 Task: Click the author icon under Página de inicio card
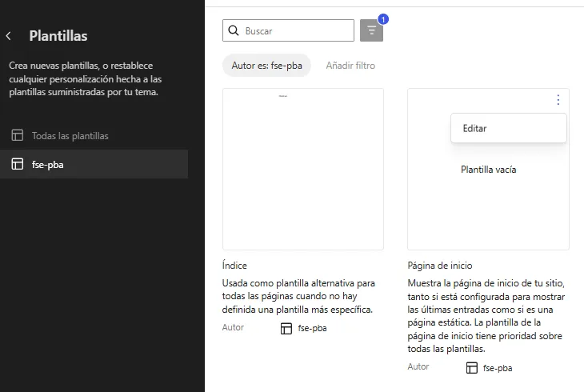(x=471, y=368)
